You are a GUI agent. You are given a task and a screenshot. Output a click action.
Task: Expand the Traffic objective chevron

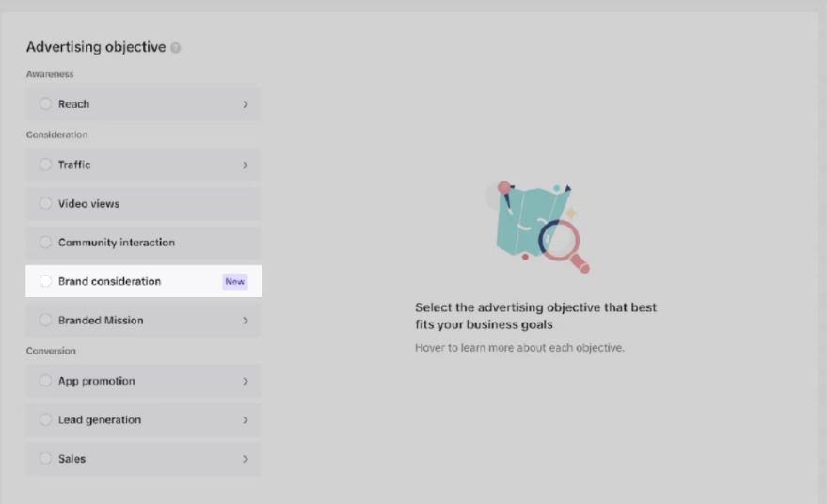tap(246, 165)
